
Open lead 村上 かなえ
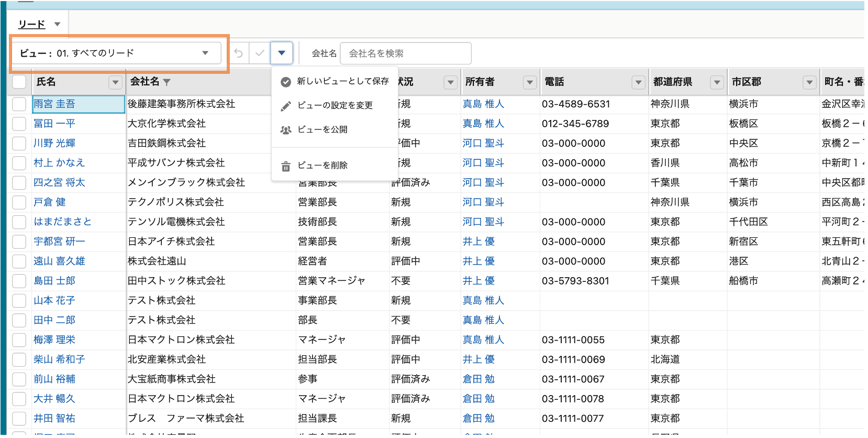point(59,163)
